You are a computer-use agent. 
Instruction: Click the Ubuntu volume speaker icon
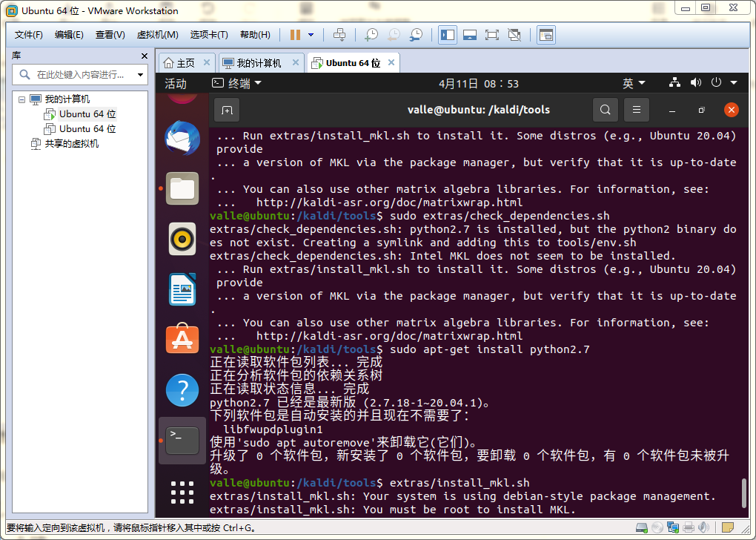[696, 83]
